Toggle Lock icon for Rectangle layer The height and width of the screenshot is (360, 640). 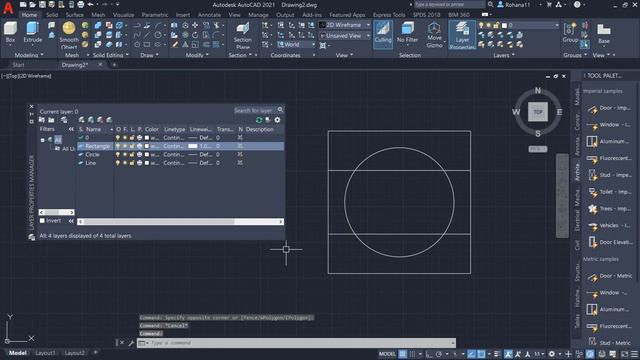tap(132, 146)
